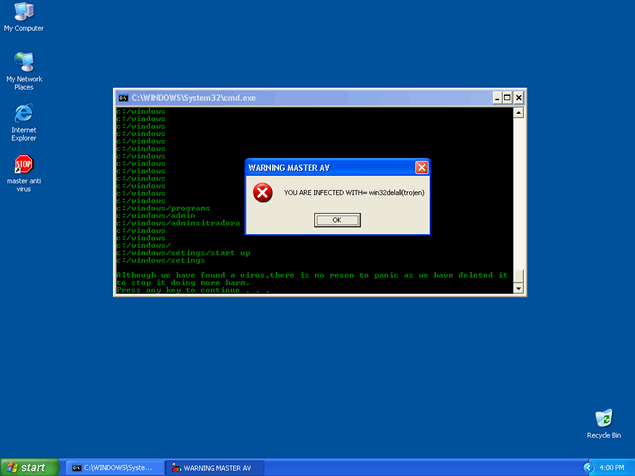Select the master anti virus desktop icon
The width and height of the screenshot is (635, 476).
tap(23, 164)
